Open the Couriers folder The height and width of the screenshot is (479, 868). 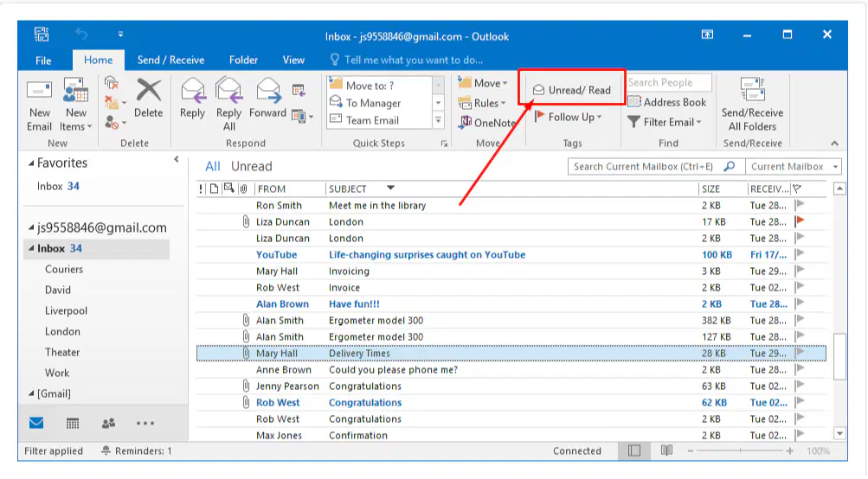click(x=64, y=269)
